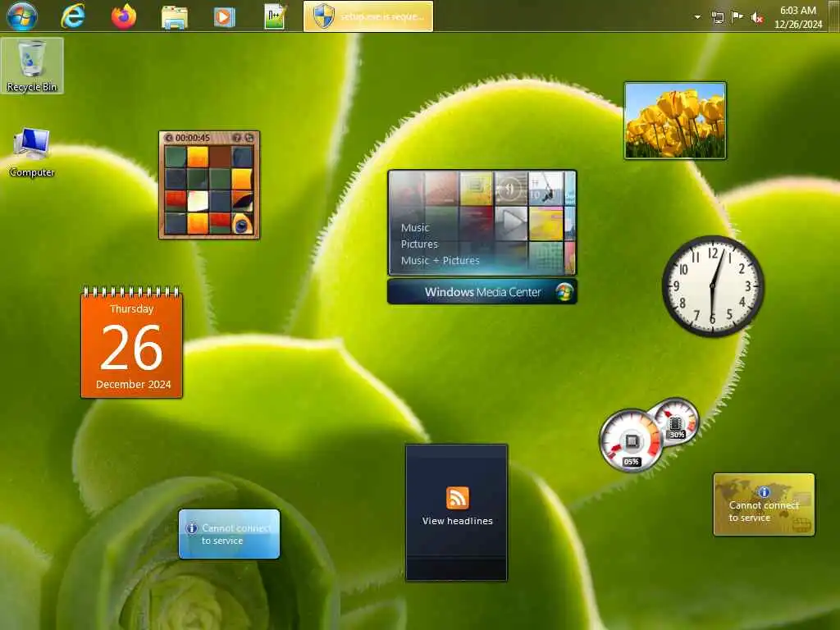Click the puzzle tile showing the toucan eye
840x630 pixels.
242,223
